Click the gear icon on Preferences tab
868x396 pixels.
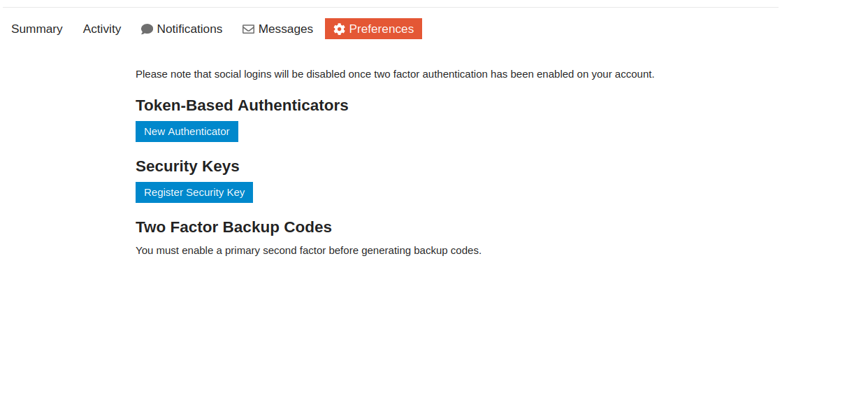[340, 29]
